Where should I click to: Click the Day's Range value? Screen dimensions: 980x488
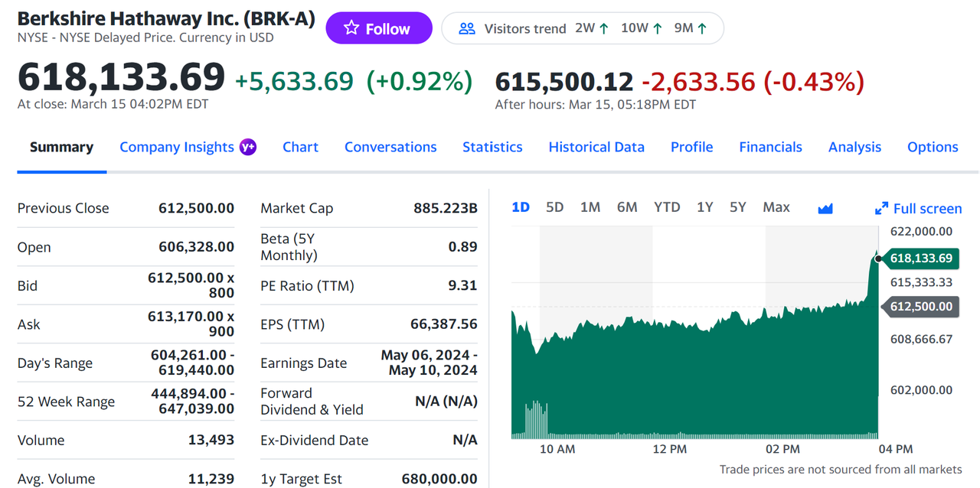pos(192,363)
